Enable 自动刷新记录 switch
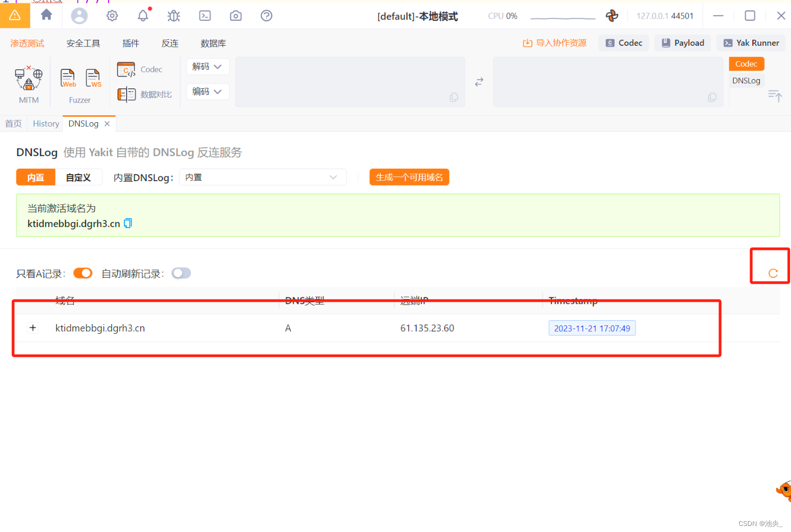This screenshot has height=532, width=791. click(181, 273)
